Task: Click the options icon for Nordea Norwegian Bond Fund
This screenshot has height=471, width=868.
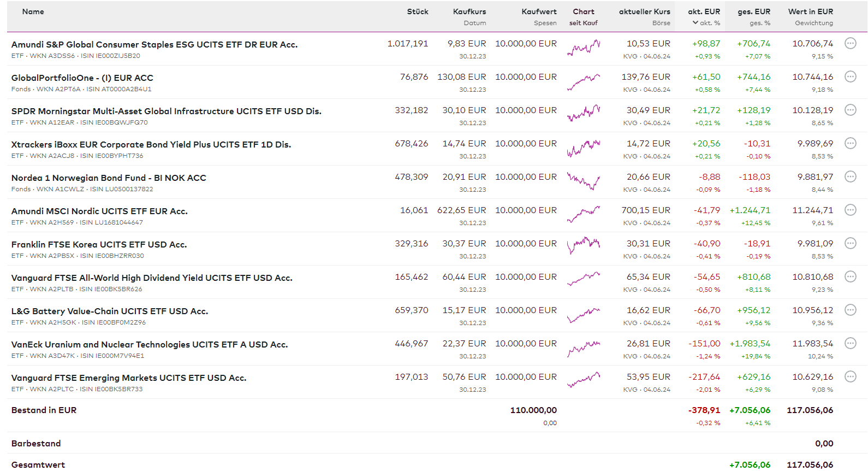Action: pyautogui.click(x=850, y=176)
